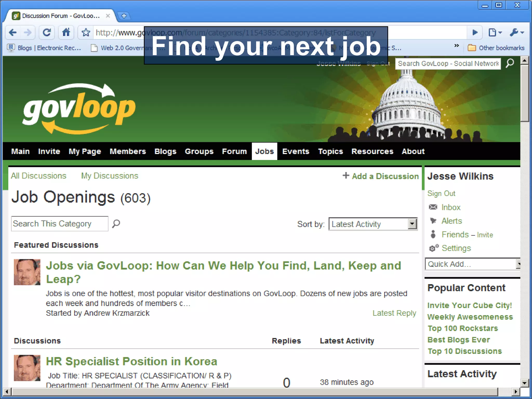Image resolution: width=532 pixels, height=399 pixels.
Task: Open Top 10 Discussions link
Action: pyautogui.click(x=465, y=351)
